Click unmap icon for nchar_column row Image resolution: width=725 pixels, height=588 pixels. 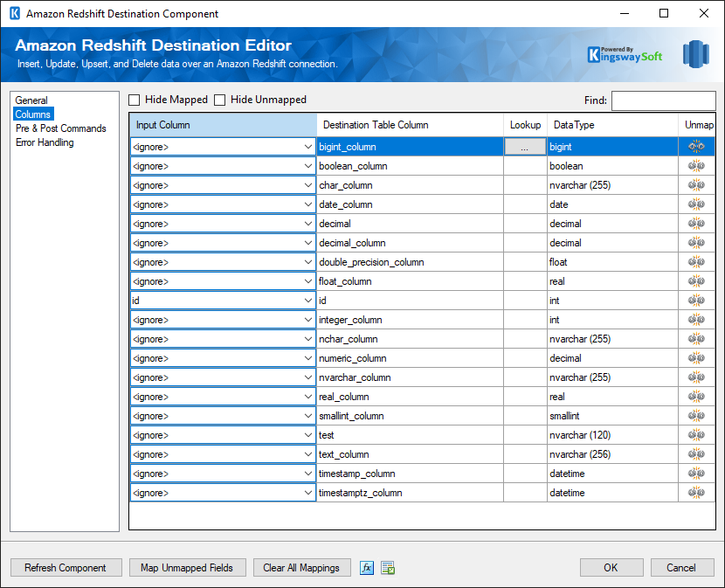pos(696,339)
